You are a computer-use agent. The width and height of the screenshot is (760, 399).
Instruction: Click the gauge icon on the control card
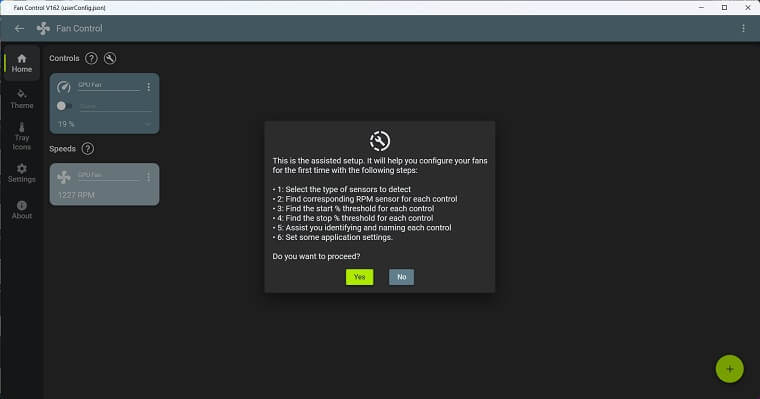(x=63, y=87)
